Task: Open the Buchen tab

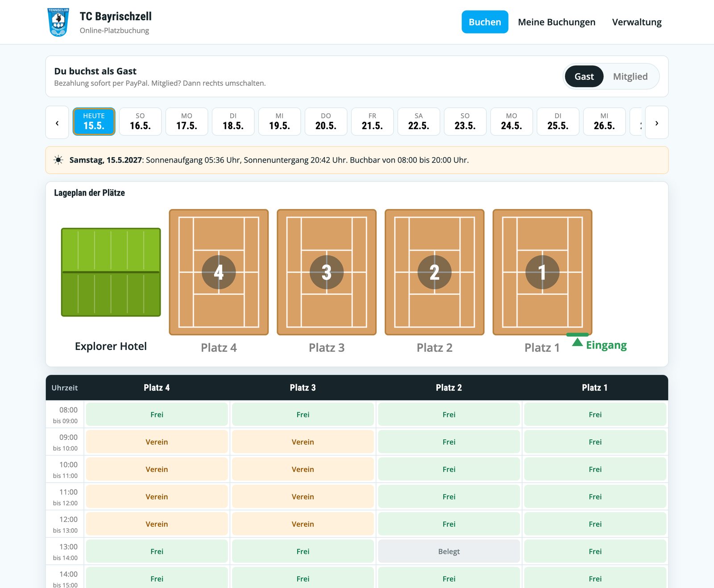Action: coord(485,22)
